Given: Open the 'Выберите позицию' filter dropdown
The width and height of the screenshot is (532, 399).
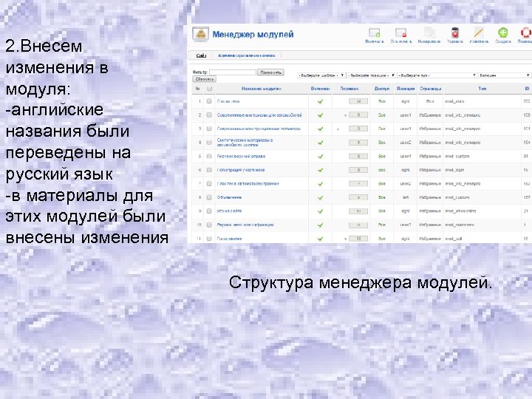Looking at the screenshot, I should 372,75.
